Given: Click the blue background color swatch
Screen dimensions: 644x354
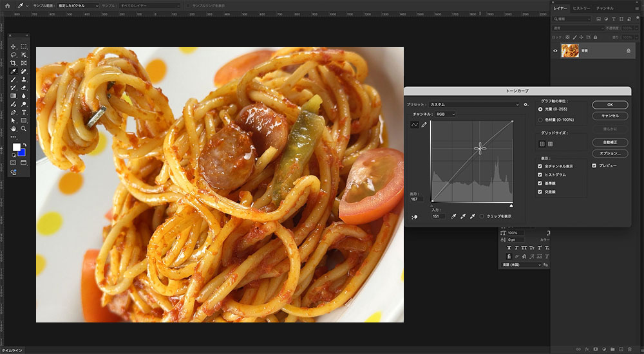Looking at the screenshot, I should point(22,153).
